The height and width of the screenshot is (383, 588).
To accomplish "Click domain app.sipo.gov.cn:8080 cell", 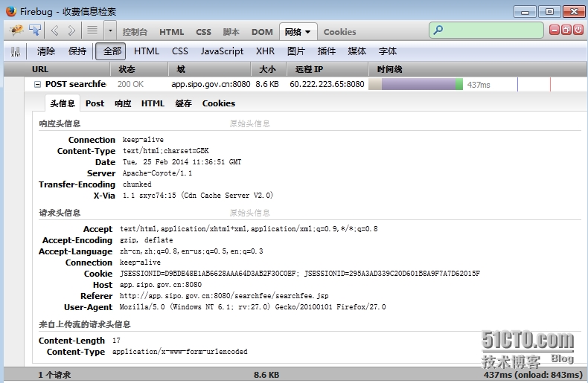I will pos(211,84).
